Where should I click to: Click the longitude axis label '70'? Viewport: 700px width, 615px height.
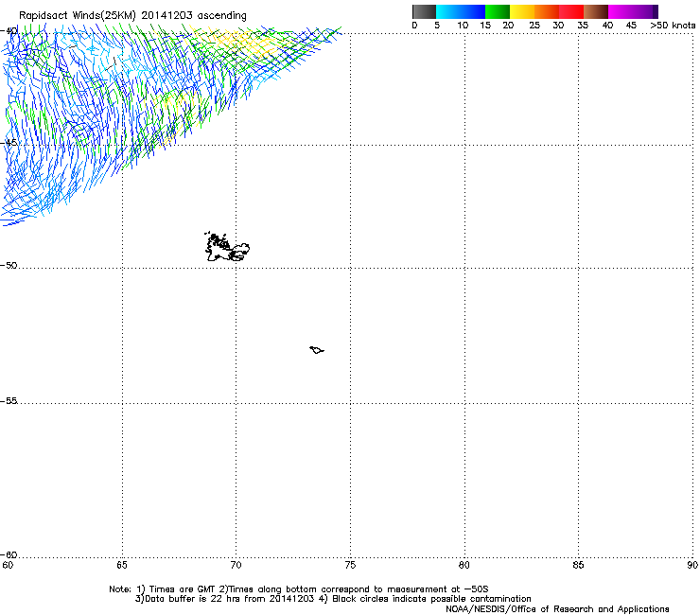point(236,566)
